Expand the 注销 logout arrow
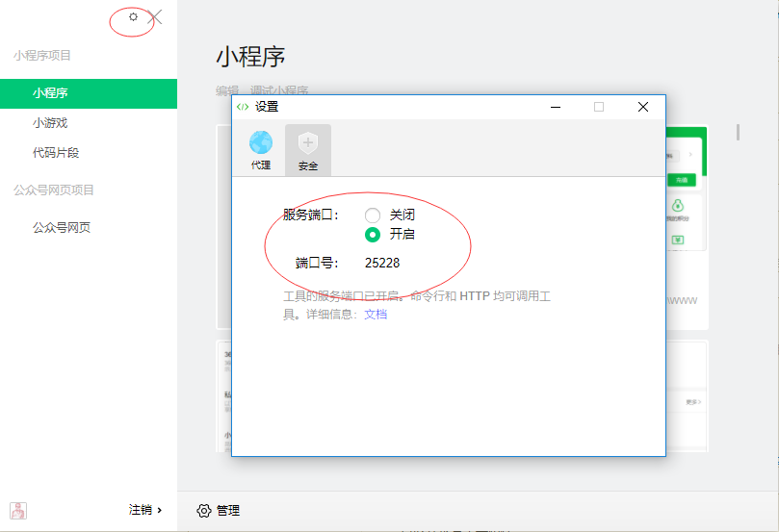This screenshot has width=779, height=532. point(159,510)
